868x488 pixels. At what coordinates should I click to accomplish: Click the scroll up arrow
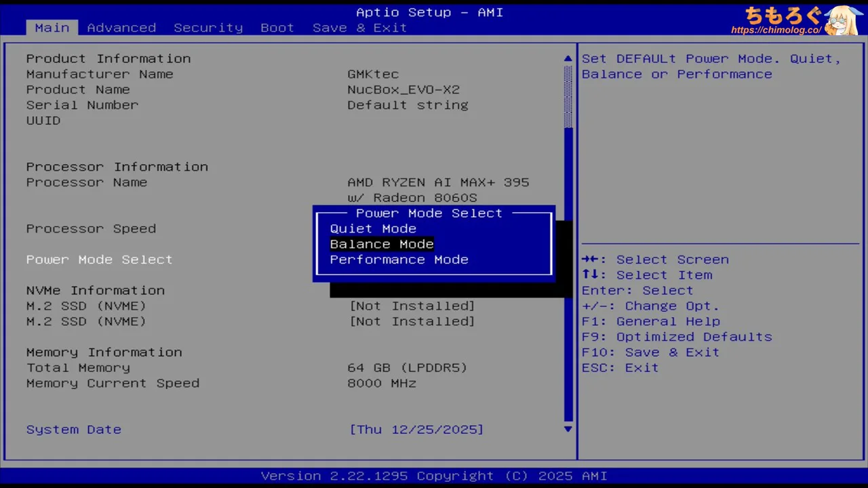(x=568, y=59)
